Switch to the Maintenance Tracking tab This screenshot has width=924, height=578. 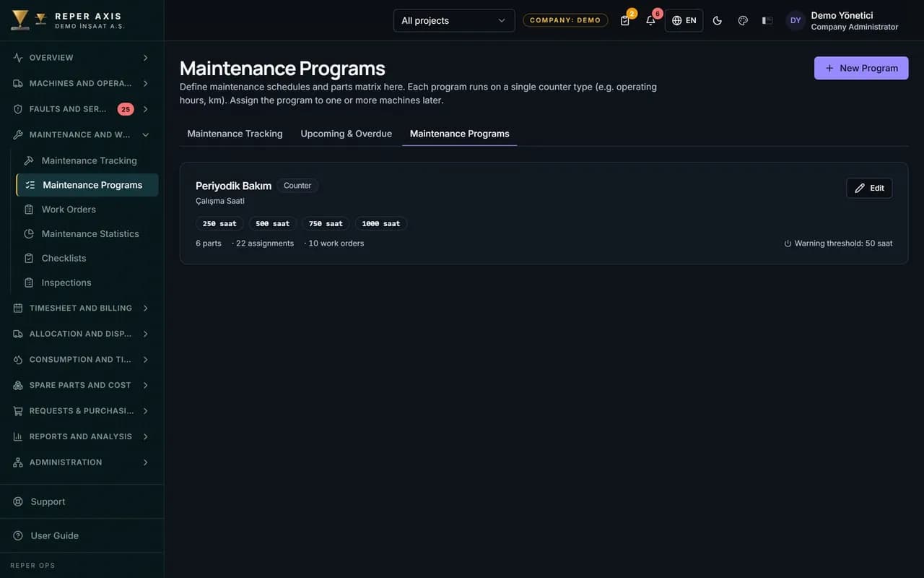pos(235,134)
